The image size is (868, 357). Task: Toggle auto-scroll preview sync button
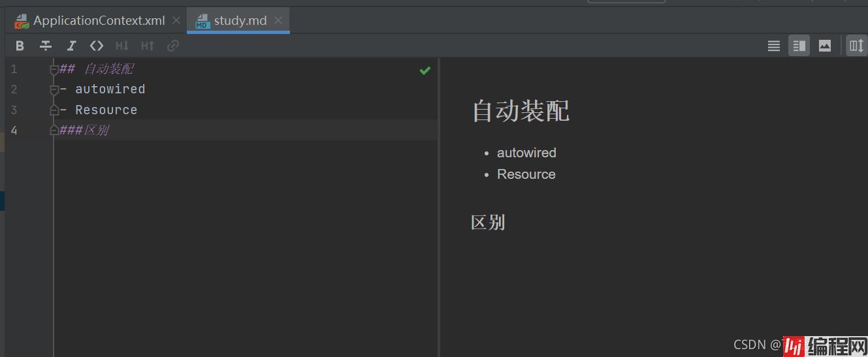click(856, 46)
